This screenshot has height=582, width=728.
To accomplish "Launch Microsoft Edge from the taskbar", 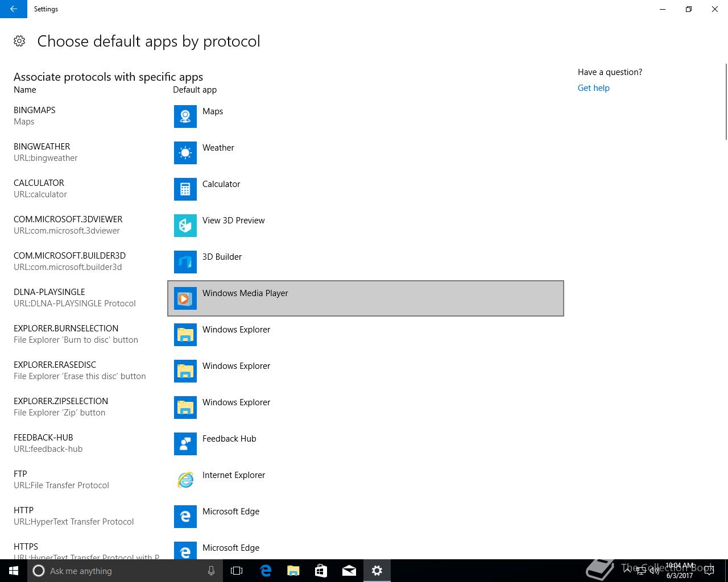I will click(x=266, y=571).
